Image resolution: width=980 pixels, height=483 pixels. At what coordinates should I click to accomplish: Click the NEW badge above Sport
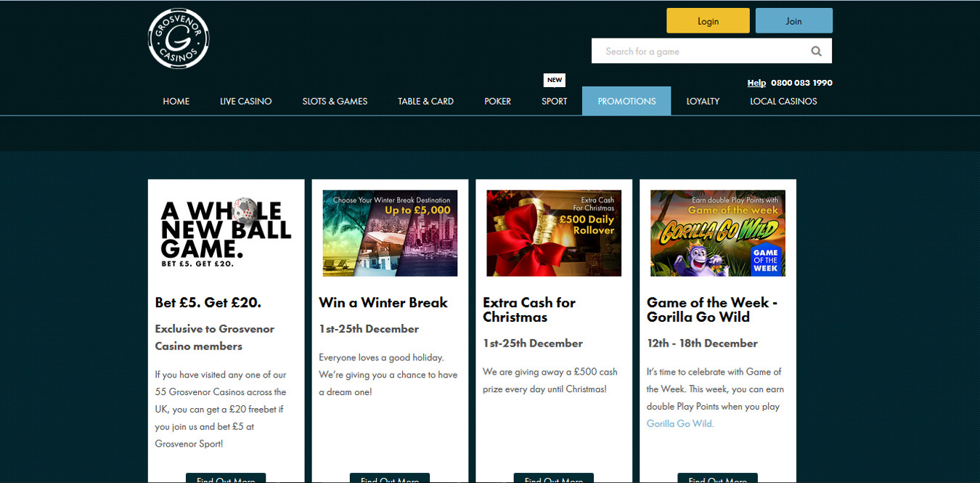tap(555, 80)
